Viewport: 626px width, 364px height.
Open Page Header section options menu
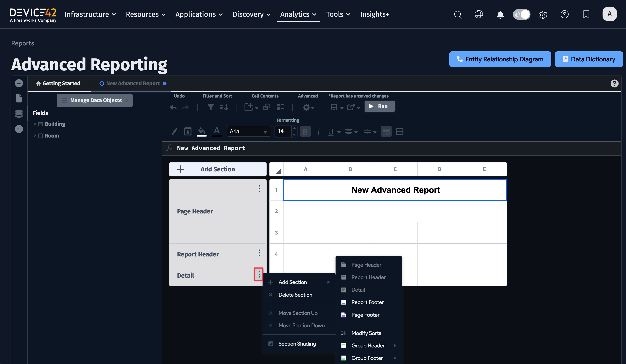pos(259,189)
